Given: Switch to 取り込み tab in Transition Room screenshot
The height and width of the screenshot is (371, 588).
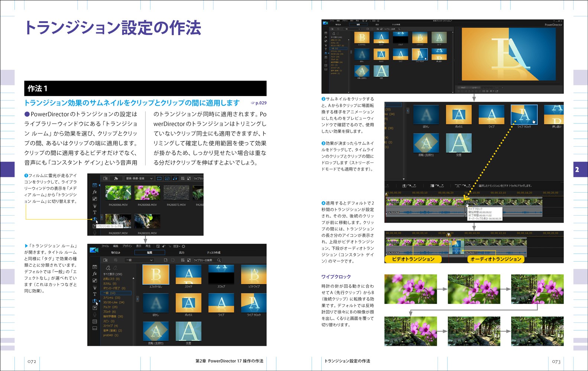Looking at the screenshot, I should point(116,253).
